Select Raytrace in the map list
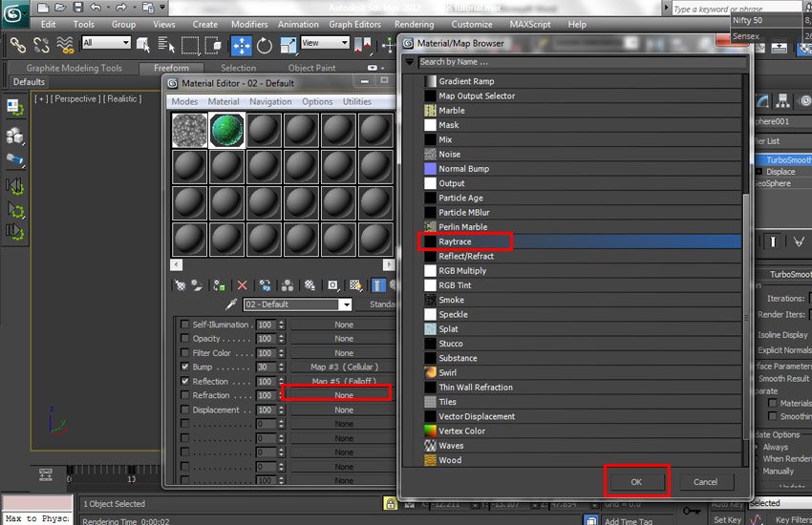The width and height of the screenshot is (812, 525). (x=455, y=241)
